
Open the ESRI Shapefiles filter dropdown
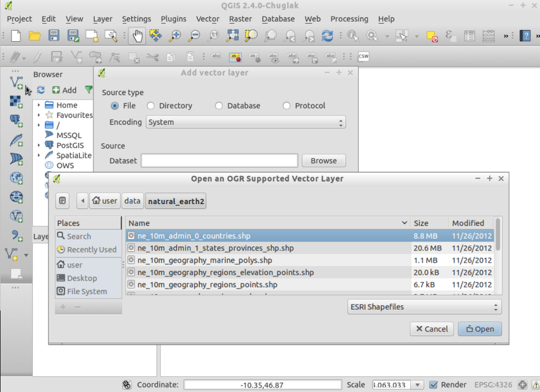[425, 307]
